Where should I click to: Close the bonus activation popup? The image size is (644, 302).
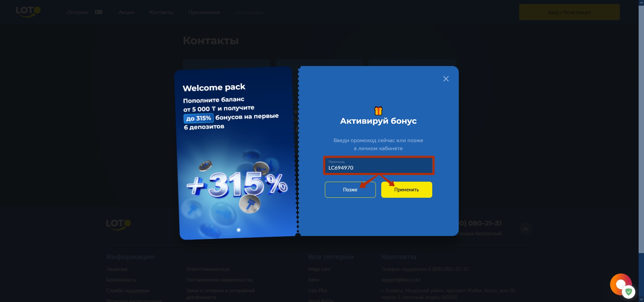(446, 79)
